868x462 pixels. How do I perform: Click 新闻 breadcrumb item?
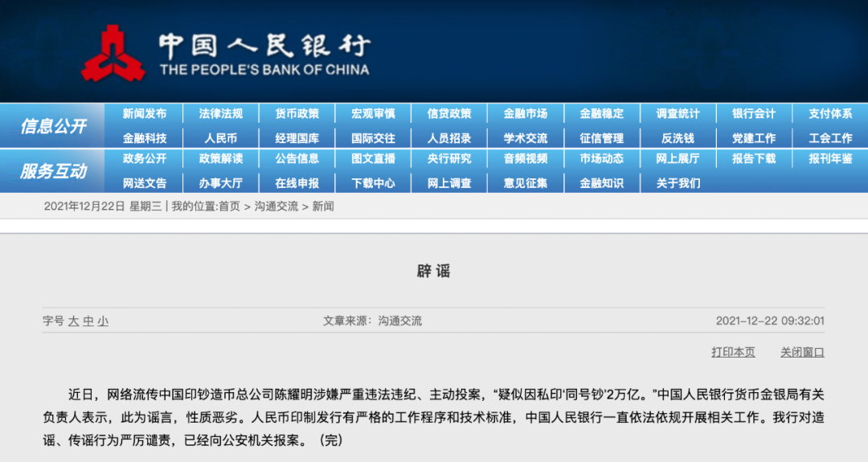point(323,206)
